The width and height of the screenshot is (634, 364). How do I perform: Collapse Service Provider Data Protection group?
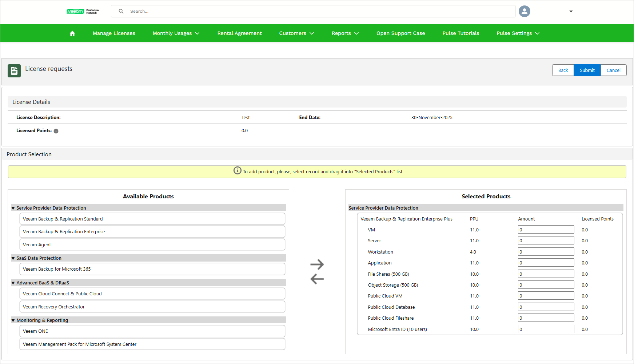[x=13, y=208]
